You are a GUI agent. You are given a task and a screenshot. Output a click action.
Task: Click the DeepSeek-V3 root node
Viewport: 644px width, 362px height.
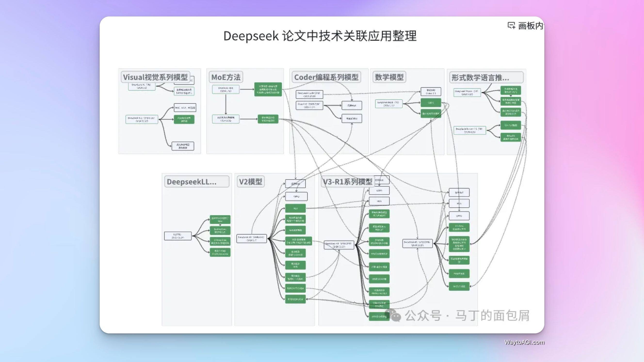[x=339, y=245]
